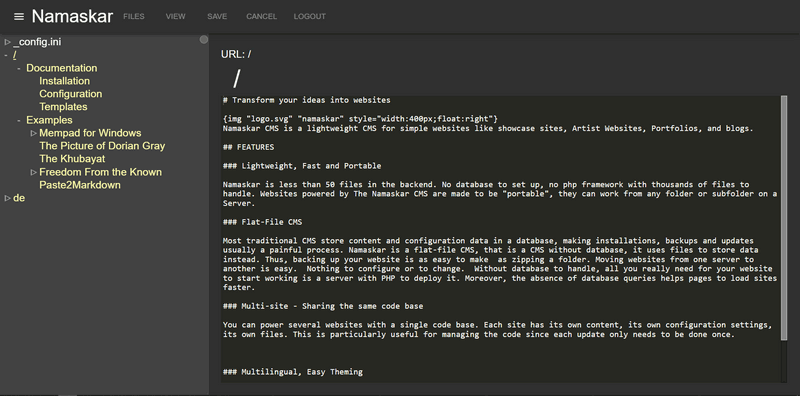Open the Configuration page
The image size is (800, 396).
coord(70,94)
